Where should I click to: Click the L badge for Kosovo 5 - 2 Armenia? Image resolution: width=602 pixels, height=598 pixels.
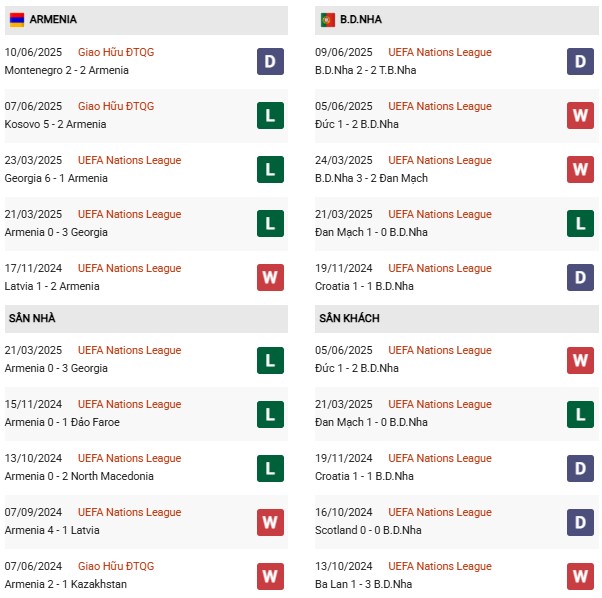(270, 115)
